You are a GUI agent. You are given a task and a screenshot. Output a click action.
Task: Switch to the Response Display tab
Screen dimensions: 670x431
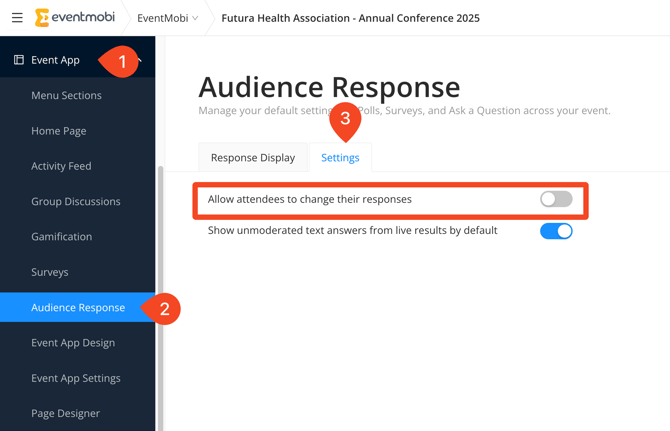(x=253, y=158)
